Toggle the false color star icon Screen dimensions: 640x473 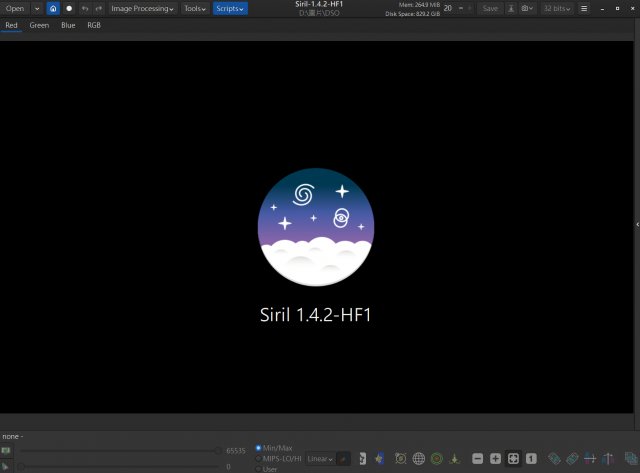point(379,459)
